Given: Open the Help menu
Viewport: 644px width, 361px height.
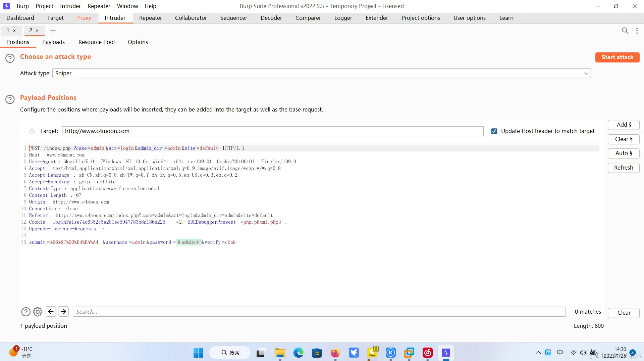Looking at the screenshot, I should tap(151, 6).
